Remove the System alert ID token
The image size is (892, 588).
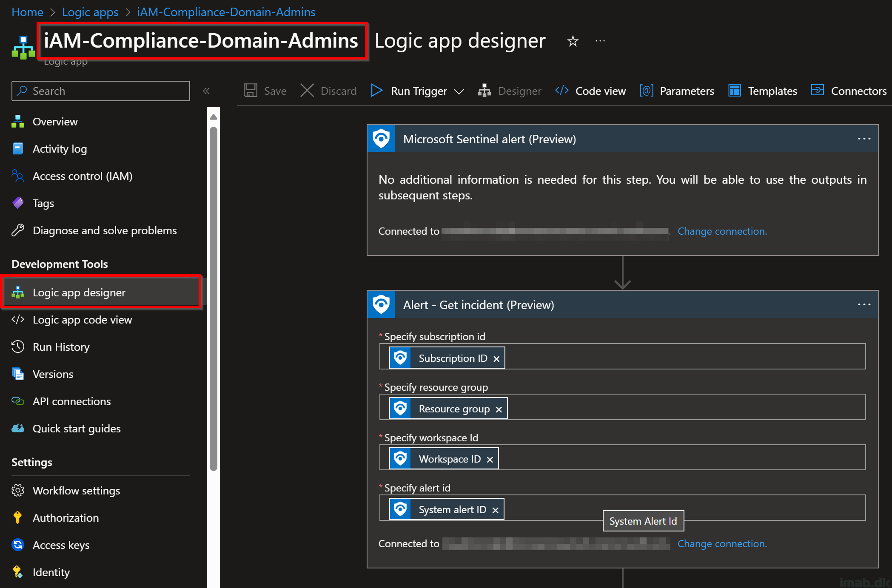coord(496,510)
